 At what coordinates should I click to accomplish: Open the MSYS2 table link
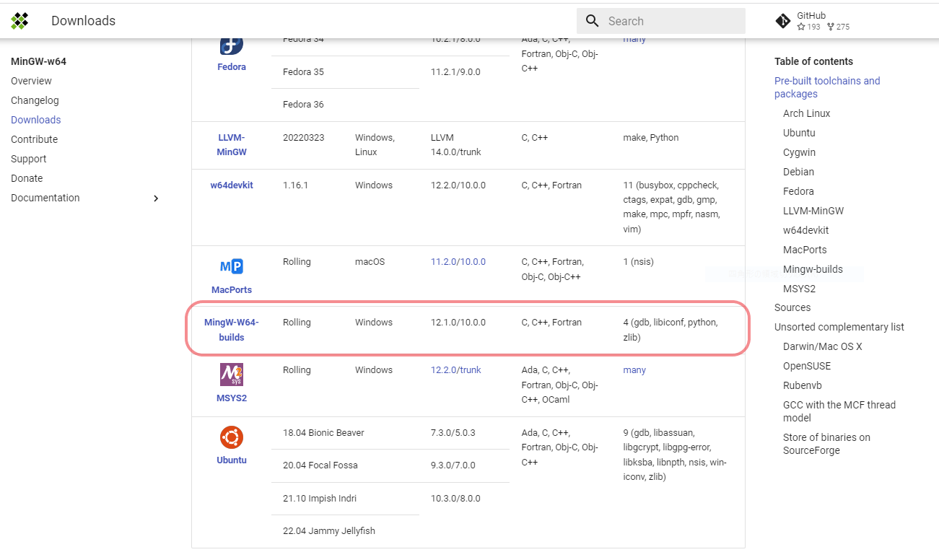coord(232,398)
